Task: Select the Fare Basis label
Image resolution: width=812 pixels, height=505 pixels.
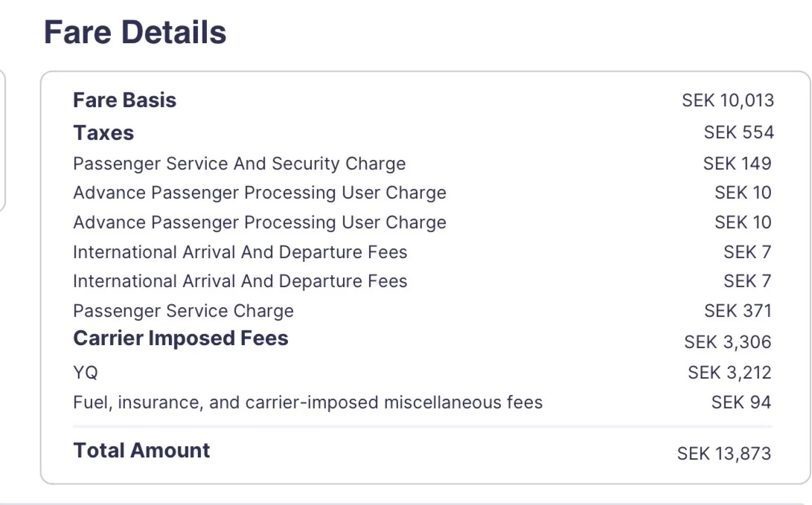Action: coord(124,100)
